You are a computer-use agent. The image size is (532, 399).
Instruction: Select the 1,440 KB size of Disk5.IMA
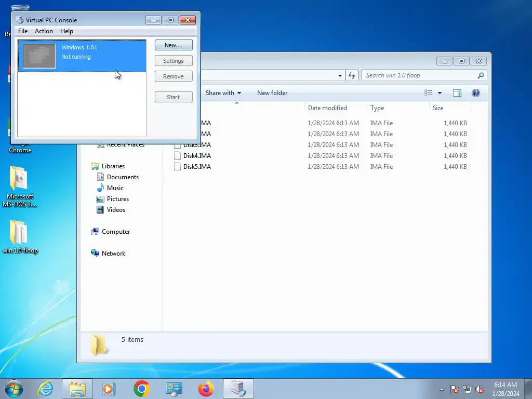pos(455,167)
